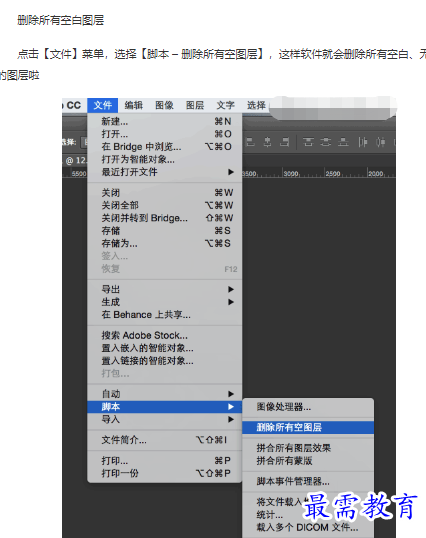Open the 选择 menu

(256, 105)
